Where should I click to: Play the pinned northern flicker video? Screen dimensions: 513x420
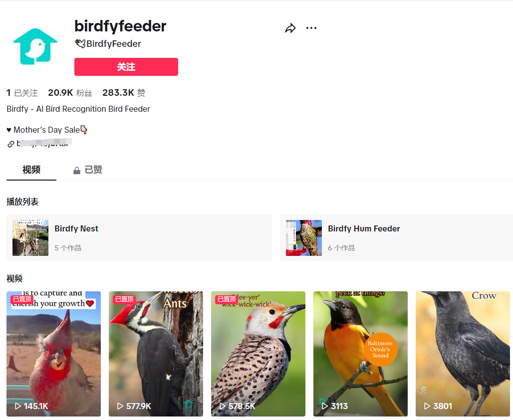pyautogui.click(x=258, y=354)
